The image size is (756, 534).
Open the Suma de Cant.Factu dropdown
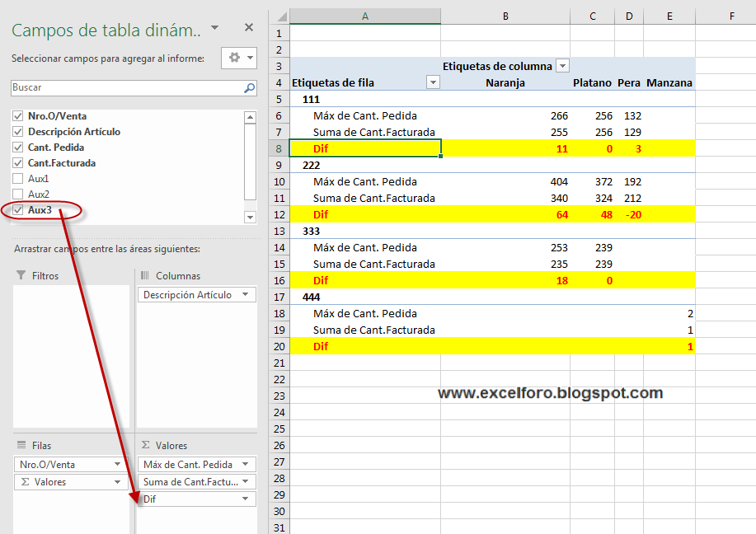(x=247, y=481)
